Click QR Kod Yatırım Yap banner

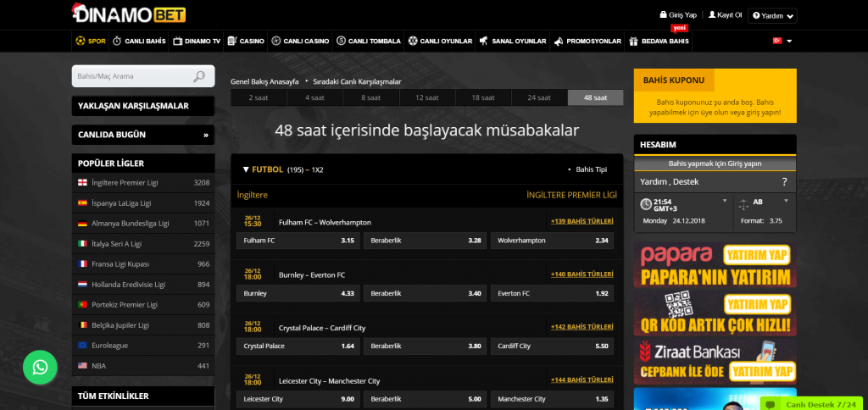(x=715, y=313)
